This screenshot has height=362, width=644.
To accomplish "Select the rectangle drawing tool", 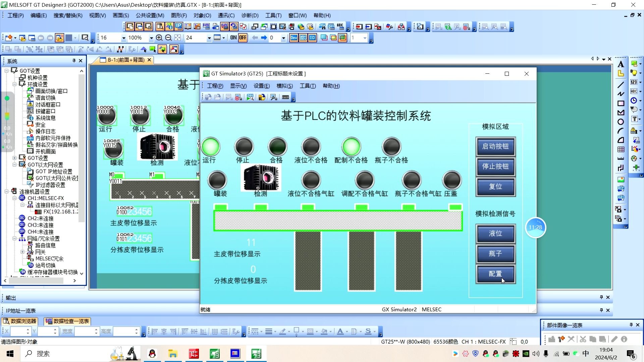I will click(621, 104).
